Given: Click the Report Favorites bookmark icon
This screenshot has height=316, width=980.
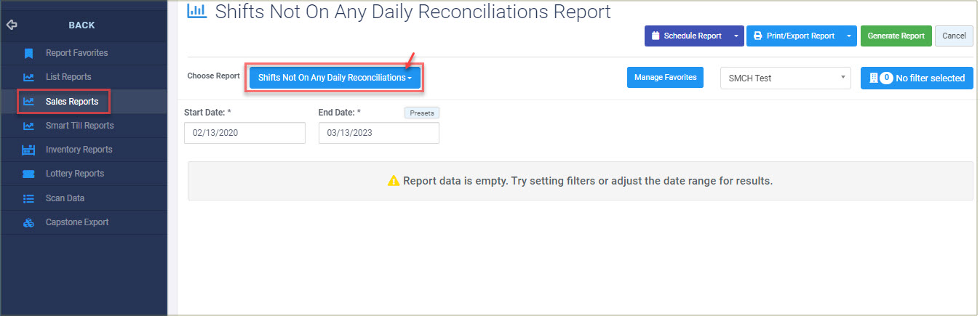Looking at the screenshot, I should point(28,53).
